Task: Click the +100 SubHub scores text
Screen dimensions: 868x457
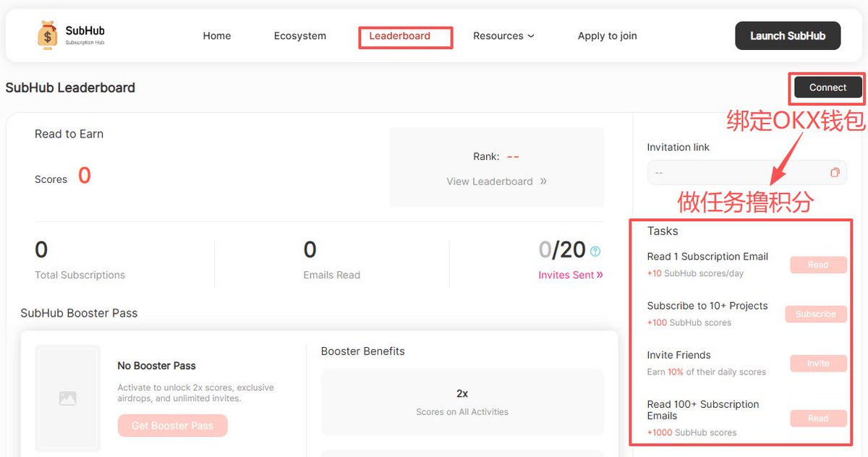Action: 689,323
